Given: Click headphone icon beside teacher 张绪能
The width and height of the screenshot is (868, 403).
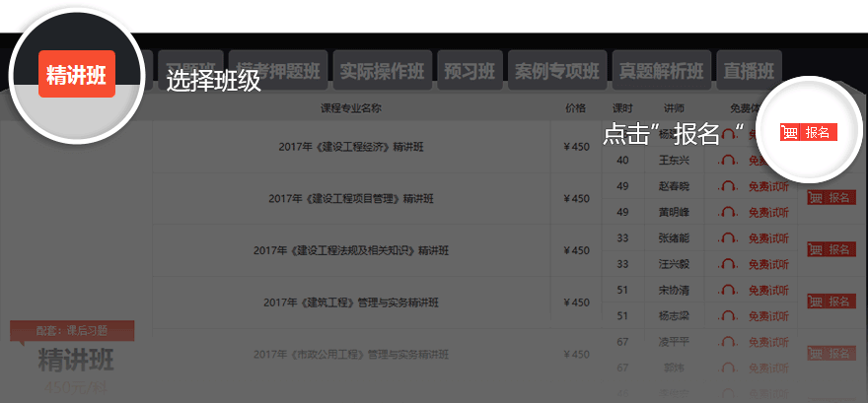Looking at the screenshot, I should (728, 237).
